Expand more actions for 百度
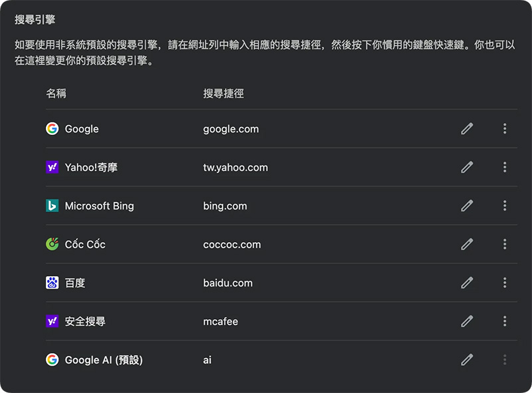 click(x=505, y=283)
